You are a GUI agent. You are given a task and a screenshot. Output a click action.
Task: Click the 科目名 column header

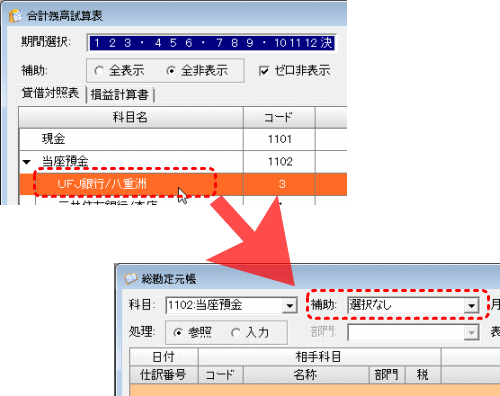tap(131, 117)
